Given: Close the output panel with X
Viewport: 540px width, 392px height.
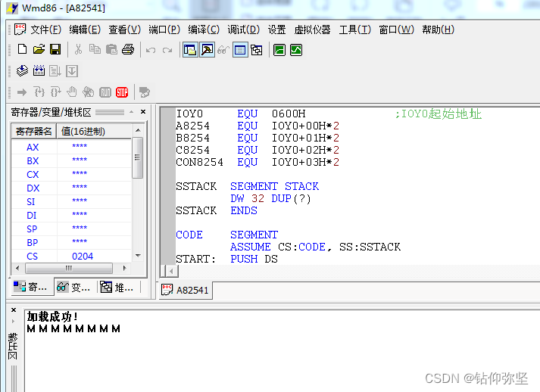Looking at the screenshot, I should click(x=14, y=310).
